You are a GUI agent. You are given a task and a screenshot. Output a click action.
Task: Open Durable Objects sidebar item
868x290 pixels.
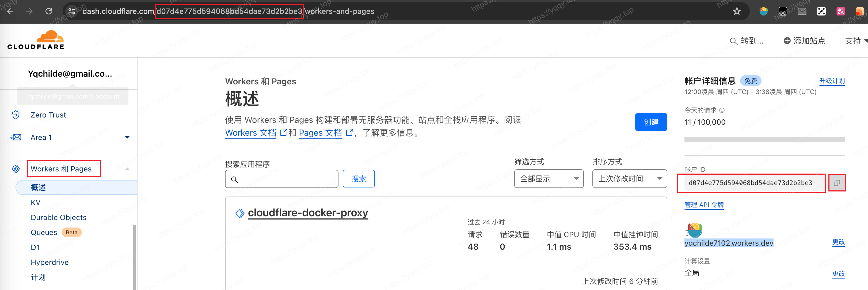click(58, 218)
